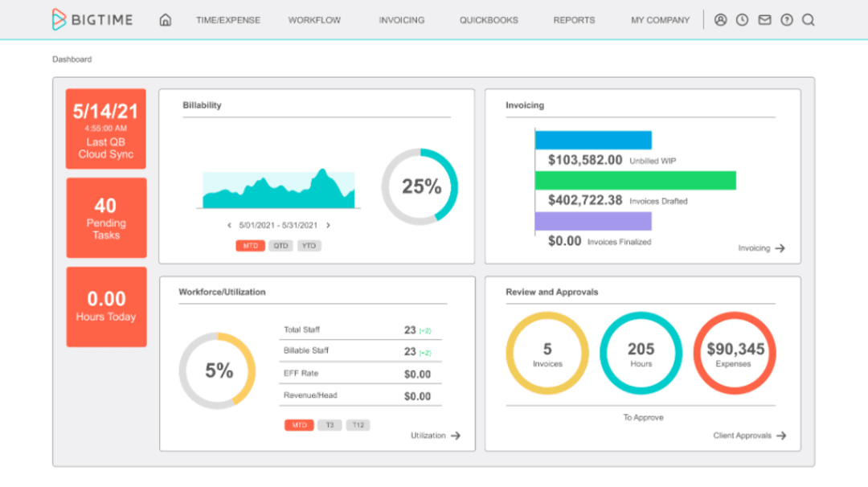Viewport: 868px width, 487px height.
Task: Select the QTD toggle in Billability
Action: [280, 246]
